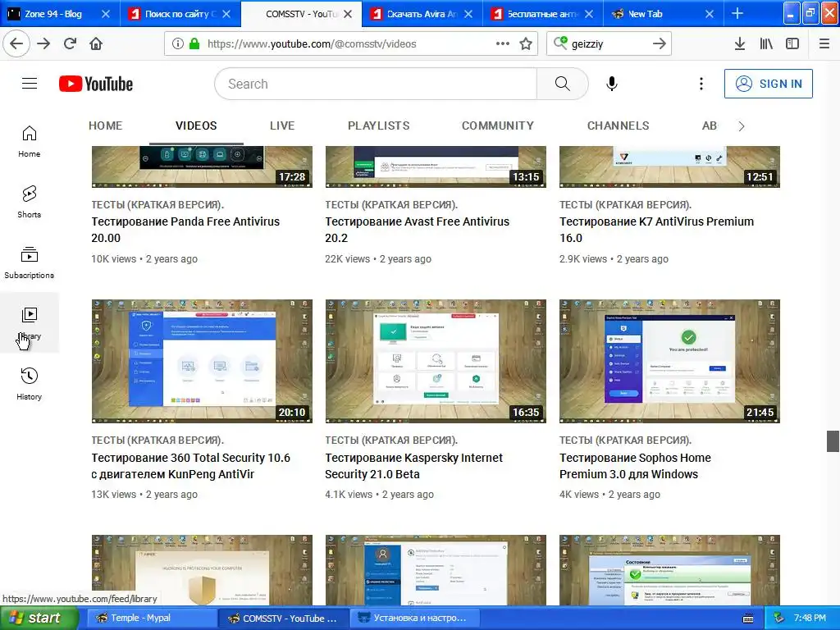Open the Windows start button
The width and height of the screenshot is (840, 630).
(39, 619)
